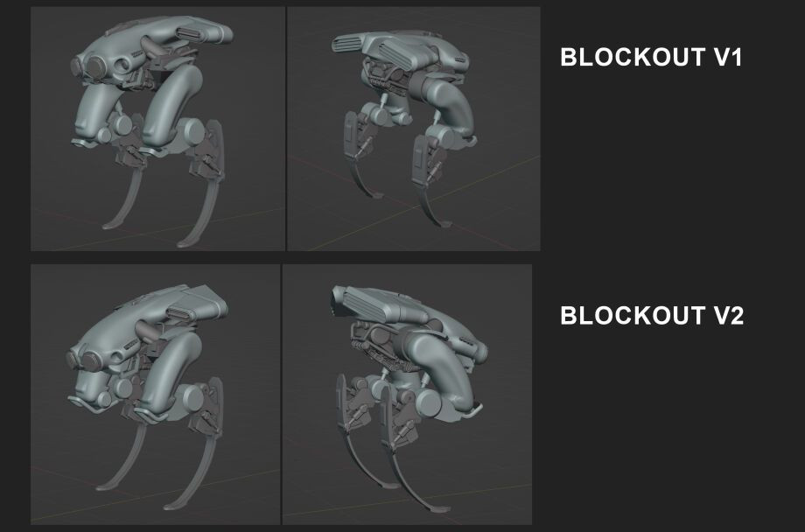Click the right blade foot tip in V2 rear view
Viewport: 805px width, 532px height.
[x=440, y=508]
